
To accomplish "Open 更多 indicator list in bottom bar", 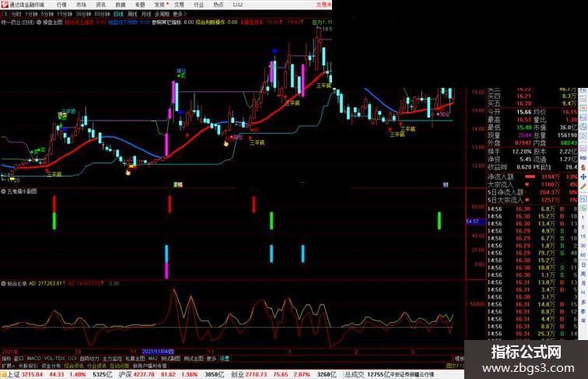I will pyautogui.click(x=212, y=358).
